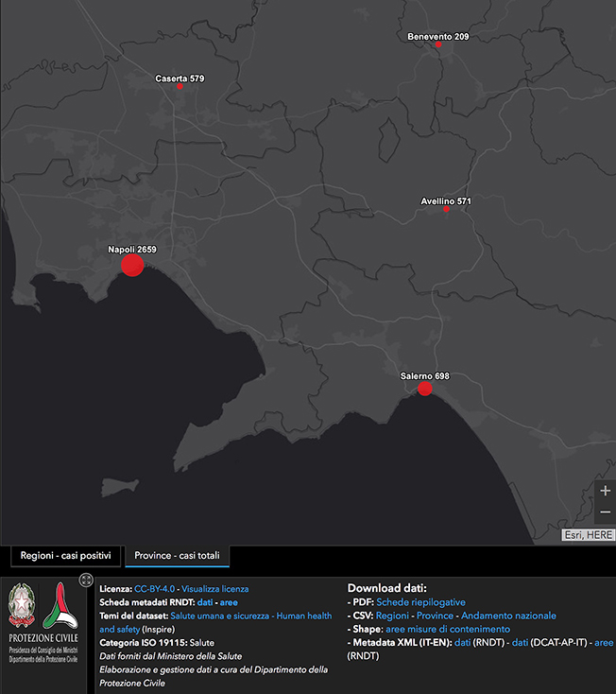This screenshot has height=694, width=616.
Task: Expand the logo panel with the fullscreen icon
Action: [x=86, y=580]
